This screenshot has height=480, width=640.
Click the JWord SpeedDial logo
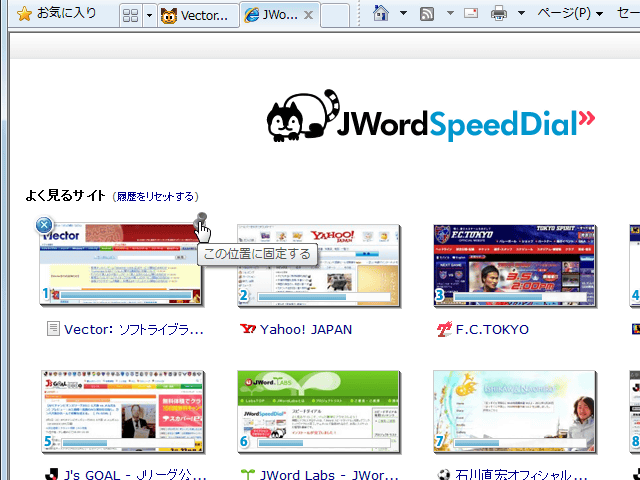[x=431, y=116]
